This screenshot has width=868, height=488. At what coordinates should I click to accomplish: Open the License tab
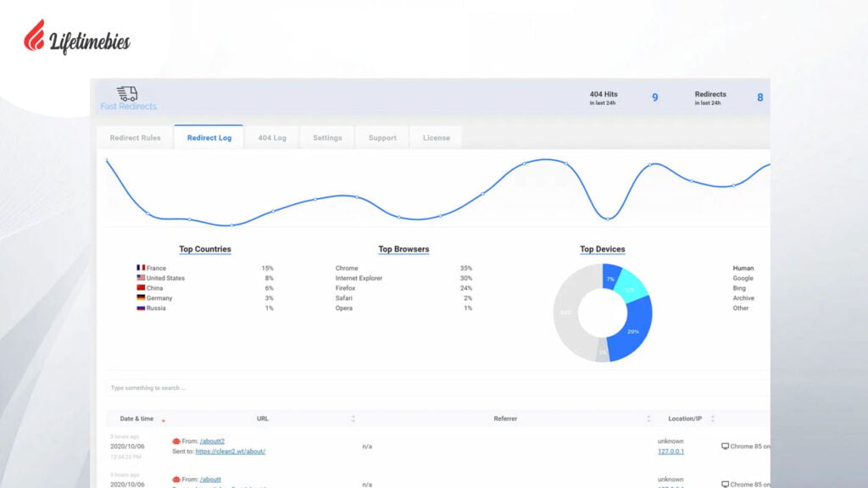437,138
